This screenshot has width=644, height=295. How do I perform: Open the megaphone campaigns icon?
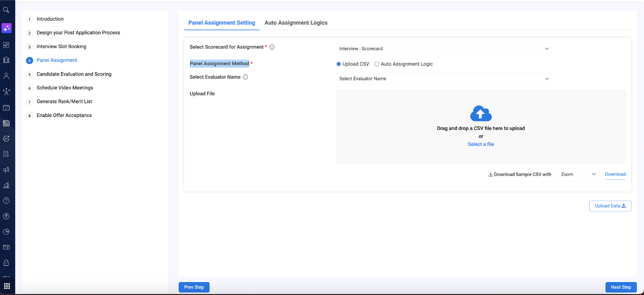click(6, 170)
